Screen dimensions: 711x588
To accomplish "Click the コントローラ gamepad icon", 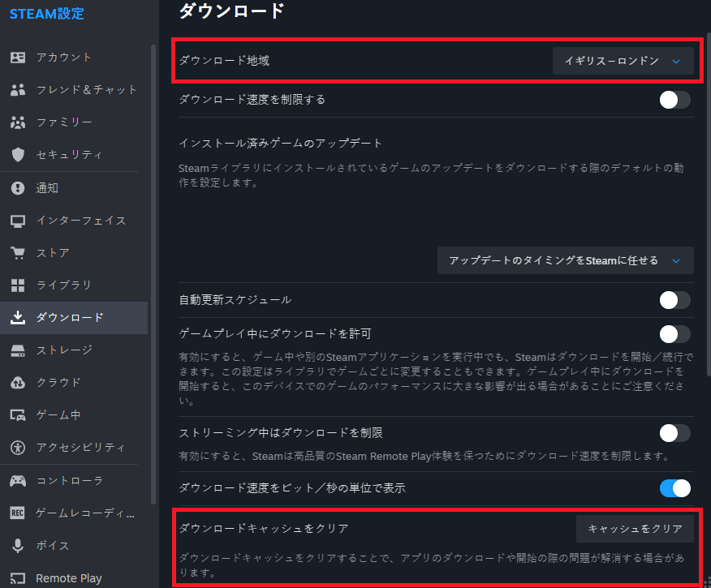I will pos(18,481).
